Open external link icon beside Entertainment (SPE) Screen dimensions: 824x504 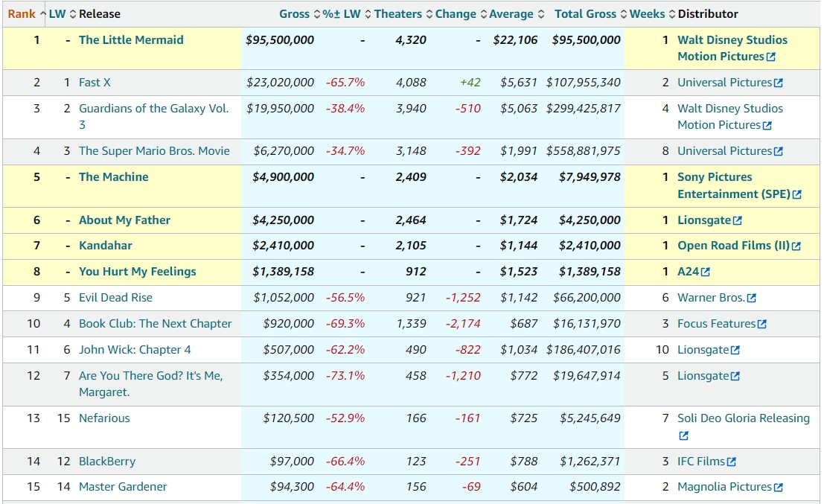(796, 194)
